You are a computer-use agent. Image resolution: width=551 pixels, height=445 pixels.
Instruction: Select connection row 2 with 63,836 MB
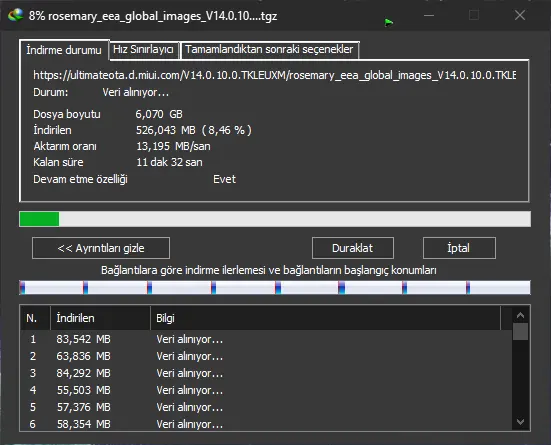(x=266, y=356)
